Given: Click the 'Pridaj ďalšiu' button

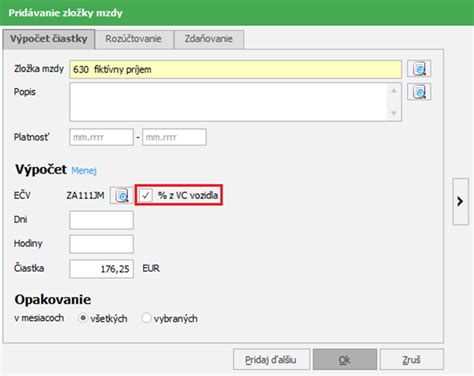Looking at the screenshot, I should 271,360.
